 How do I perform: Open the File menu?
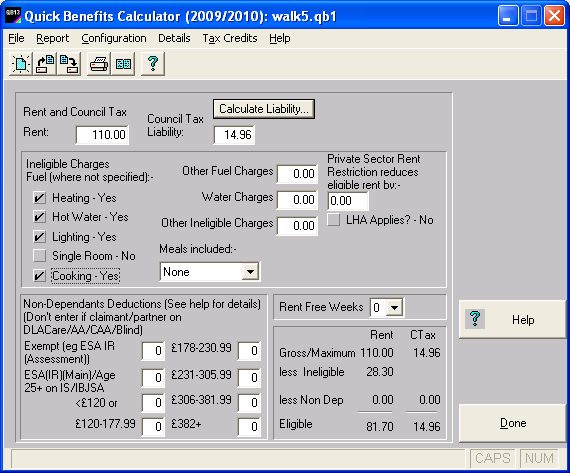tap(16, 38)
